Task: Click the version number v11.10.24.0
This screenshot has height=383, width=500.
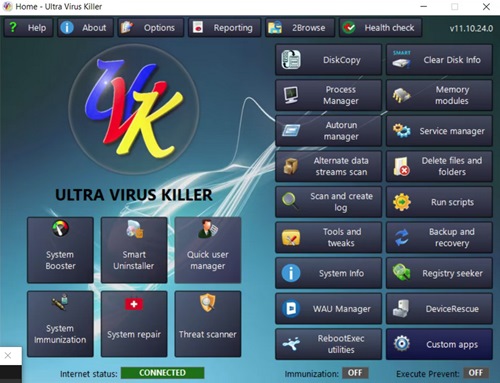Action: [471, 28]
